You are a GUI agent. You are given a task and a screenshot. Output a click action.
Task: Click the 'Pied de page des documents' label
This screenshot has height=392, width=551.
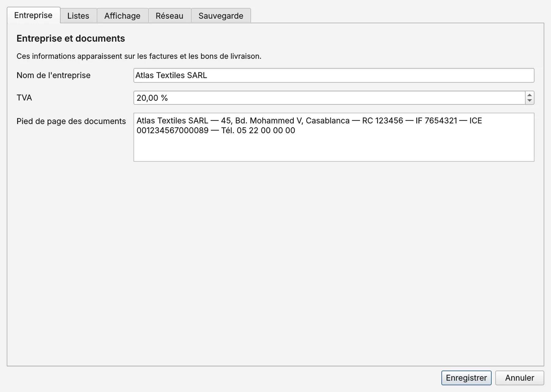(x=71, y=121)
